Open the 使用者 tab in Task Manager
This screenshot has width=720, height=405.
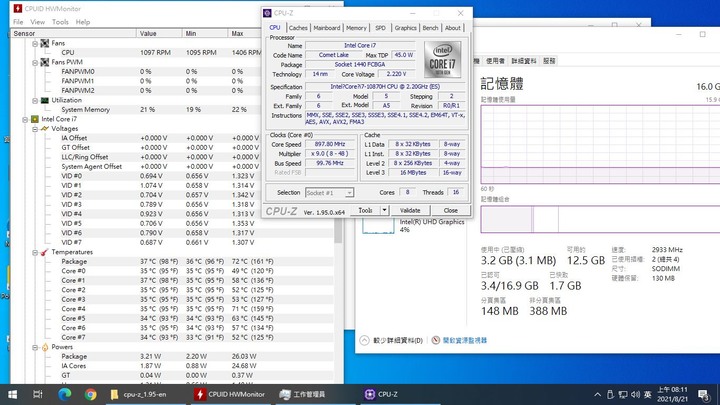[x=495, y=61]
